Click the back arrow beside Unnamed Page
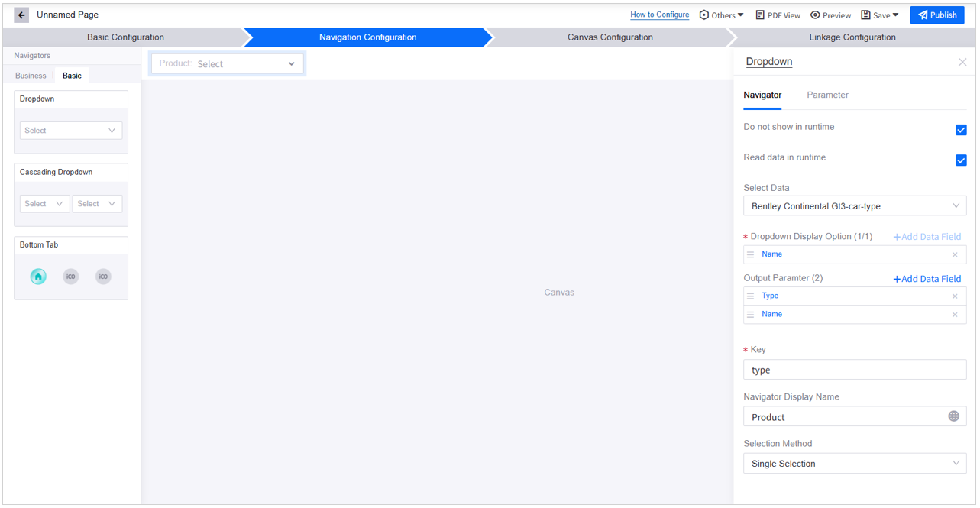The width and height of the screenshot is (980, 508). 21,15
